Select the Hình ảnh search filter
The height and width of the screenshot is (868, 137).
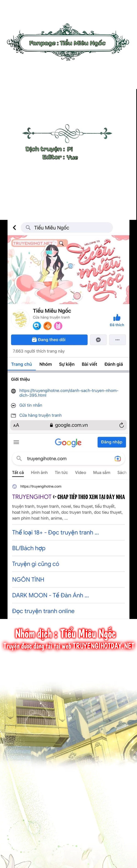(x=39, y=473)
